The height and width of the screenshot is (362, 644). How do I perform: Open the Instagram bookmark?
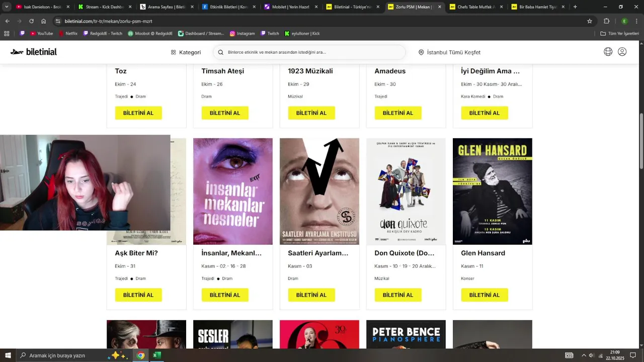(242, 33)
